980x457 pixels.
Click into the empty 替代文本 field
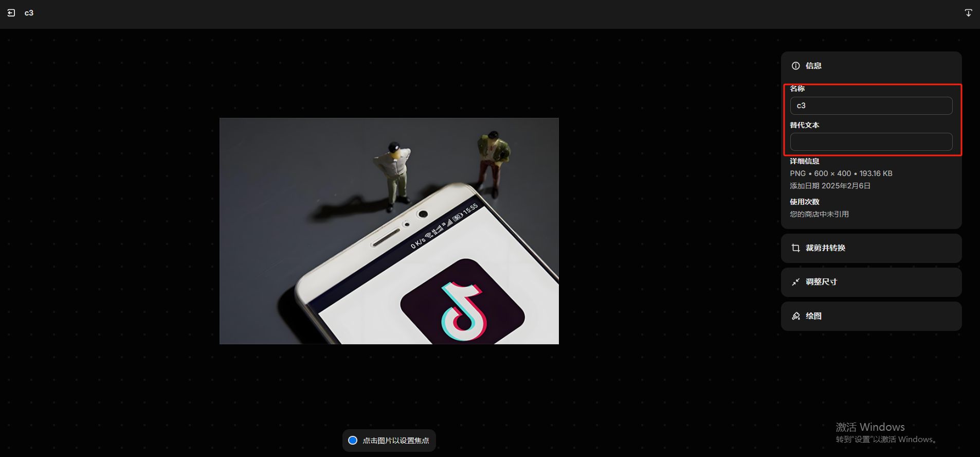click(x=871, y=142)
